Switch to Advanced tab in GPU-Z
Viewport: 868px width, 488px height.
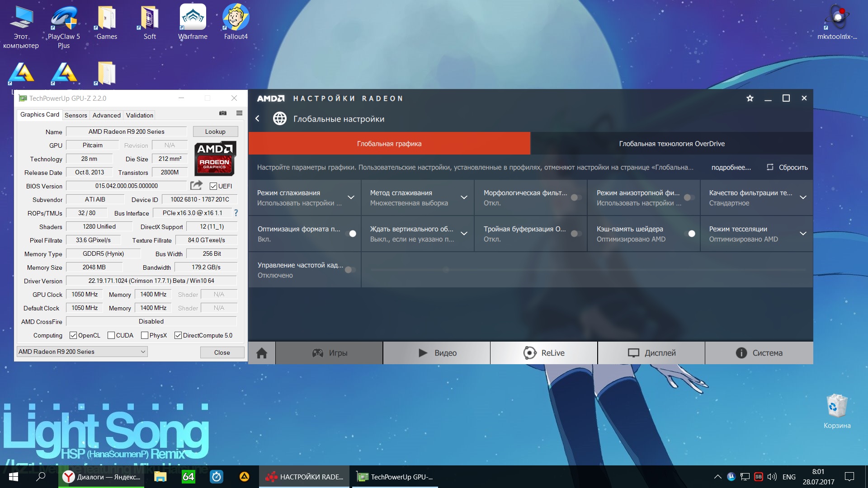(x=107, y=115)
